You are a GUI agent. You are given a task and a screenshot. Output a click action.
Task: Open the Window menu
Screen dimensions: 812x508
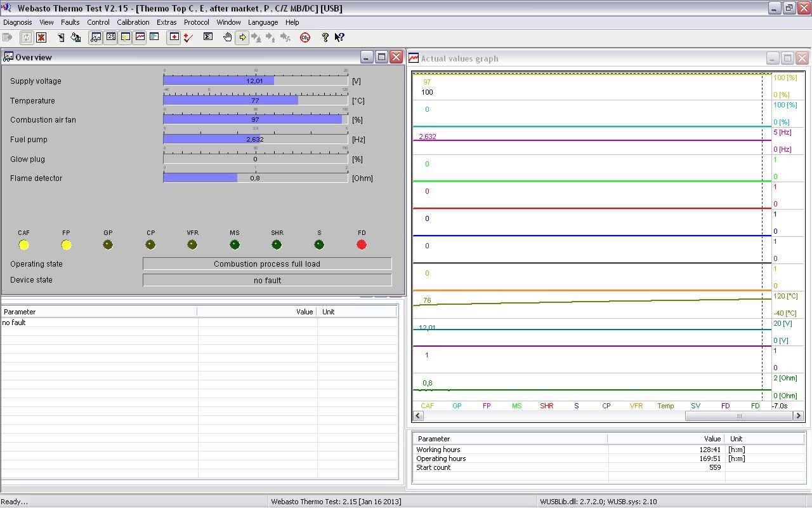[x=228, y=22]
